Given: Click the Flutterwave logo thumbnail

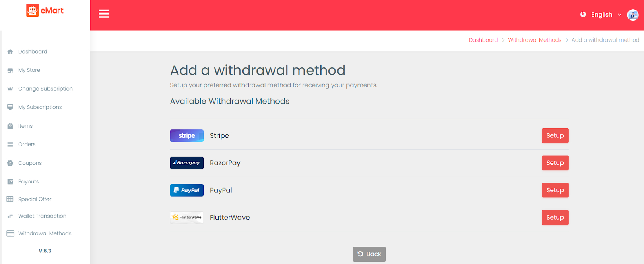Looking at the screenshot, I should click(x=187, y=218).
